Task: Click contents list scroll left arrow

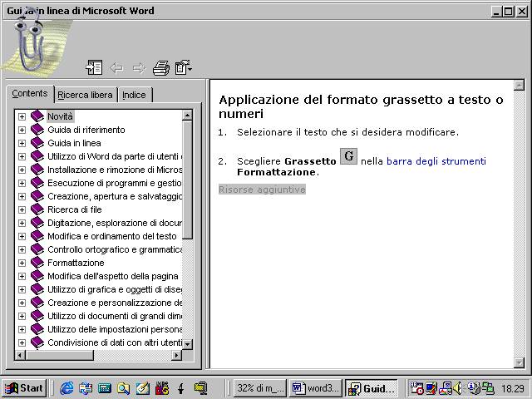Action: [x=20, y=355]
